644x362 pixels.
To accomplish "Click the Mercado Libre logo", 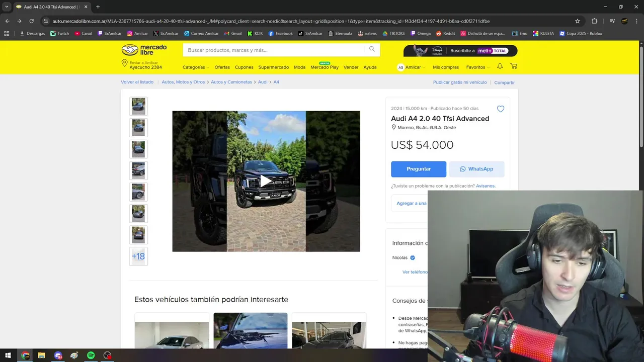I will pos(144,50).
